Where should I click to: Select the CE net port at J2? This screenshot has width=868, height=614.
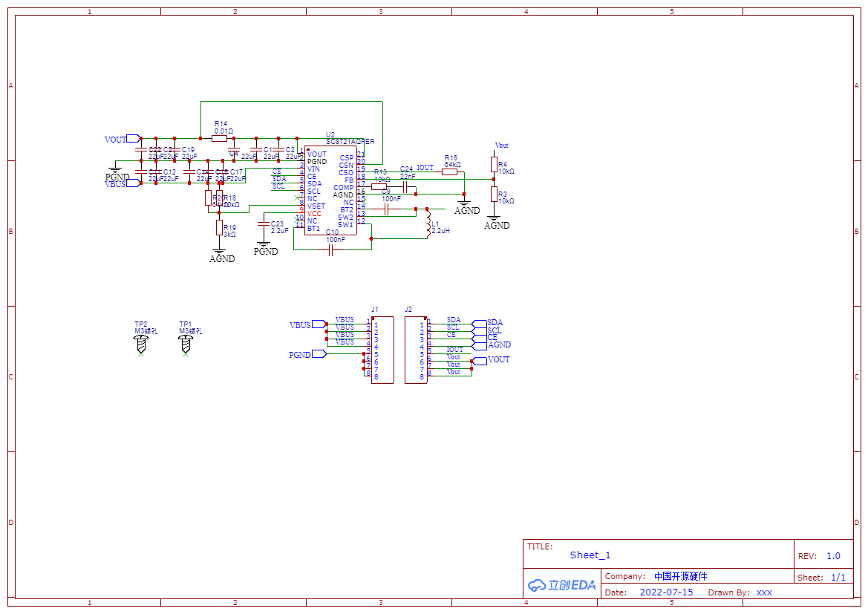pos(479,338)
